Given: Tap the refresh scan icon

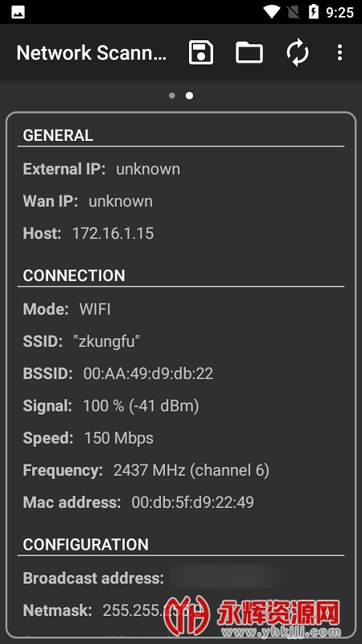Looking at the screenshot, I should pos(298,52).
